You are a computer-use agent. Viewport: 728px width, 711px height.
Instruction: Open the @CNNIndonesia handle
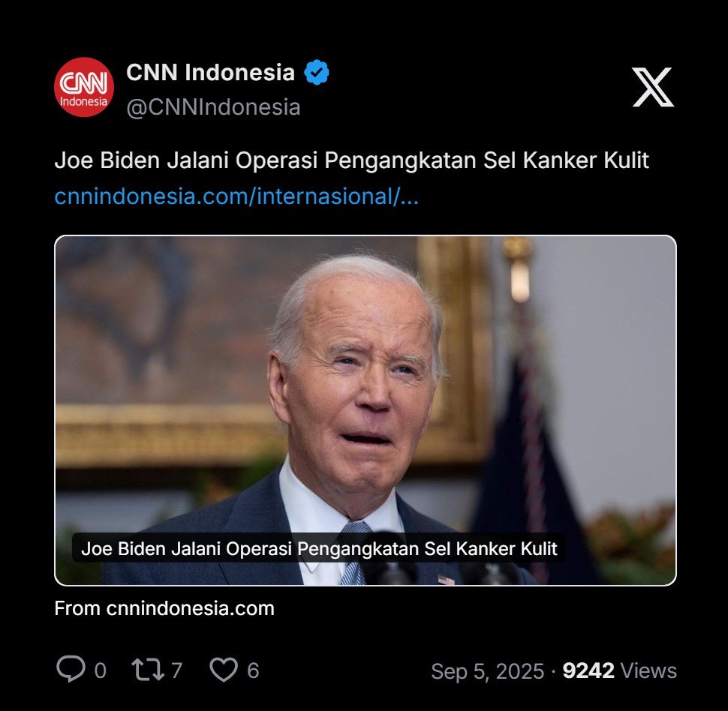(x=214, y=108)
